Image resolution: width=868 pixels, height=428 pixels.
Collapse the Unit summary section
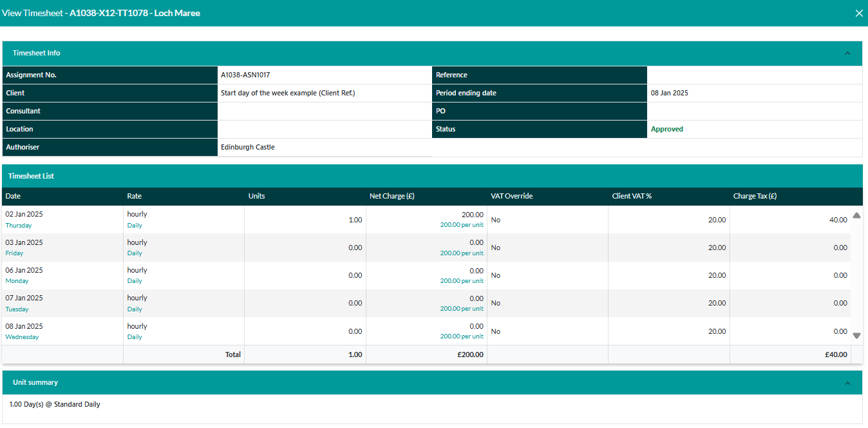pyautogui.click(x=847, y=383)
